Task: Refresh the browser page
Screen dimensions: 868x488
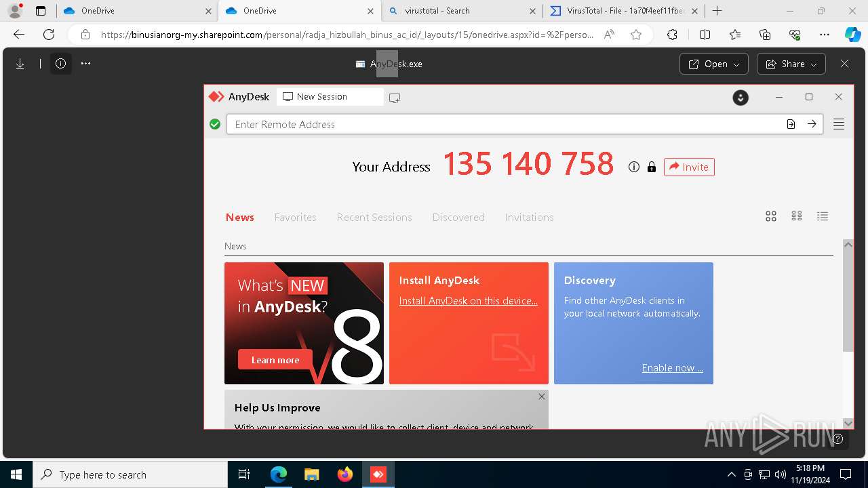Action: click(x=49, y=35)
